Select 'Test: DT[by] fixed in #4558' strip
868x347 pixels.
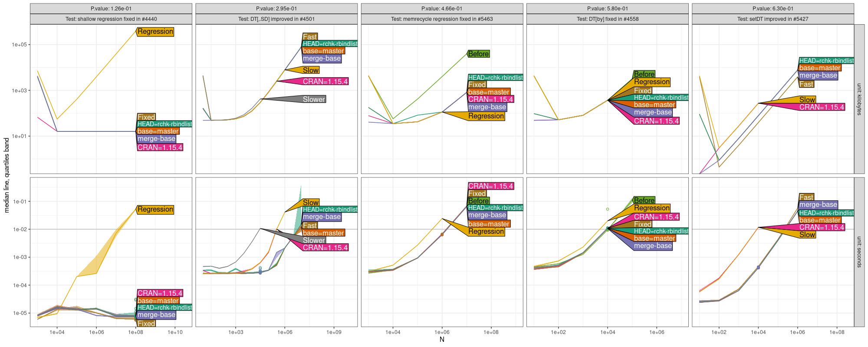pos(608,19)
